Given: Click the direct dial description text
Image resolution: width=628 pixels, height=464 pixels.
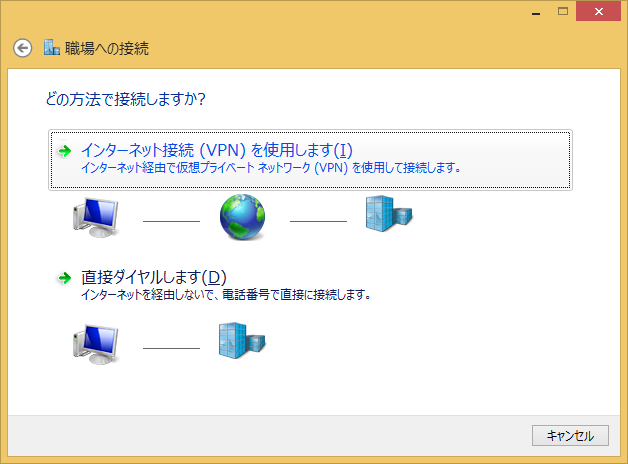Looking at the screenshot, I should point(226,295).
